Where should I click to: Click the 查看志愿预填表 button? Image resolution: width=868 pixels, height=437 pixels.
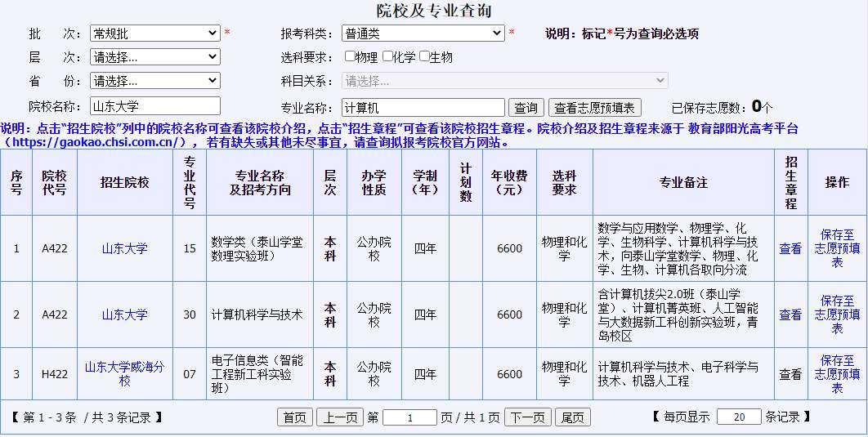(x=595, y=108)
